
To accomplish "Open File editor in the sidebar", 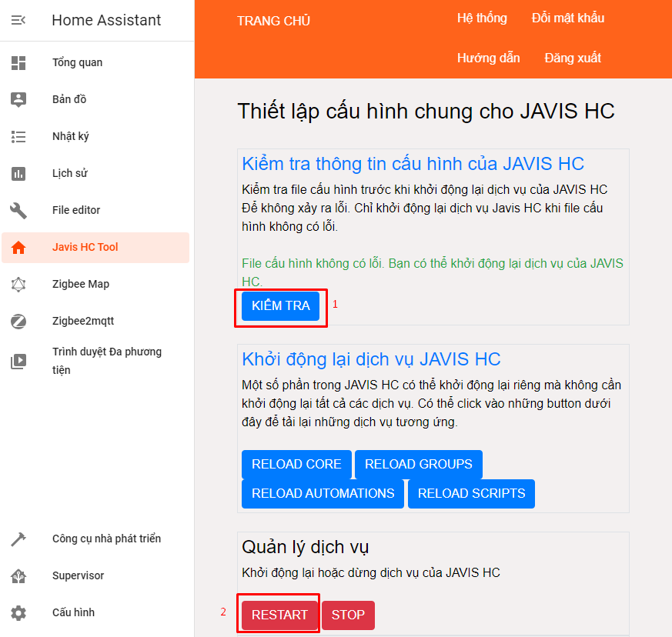I will 95,210.
